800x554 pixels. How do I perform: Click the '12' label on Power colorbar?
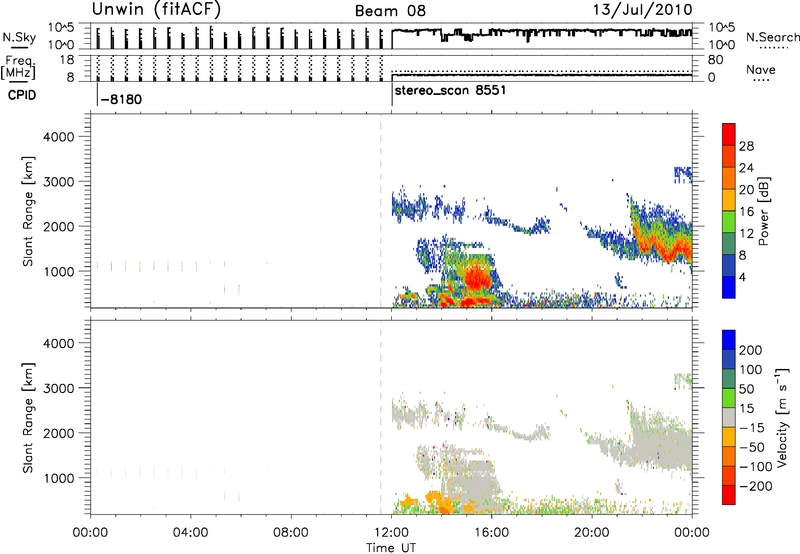click(x=746, y=234)
